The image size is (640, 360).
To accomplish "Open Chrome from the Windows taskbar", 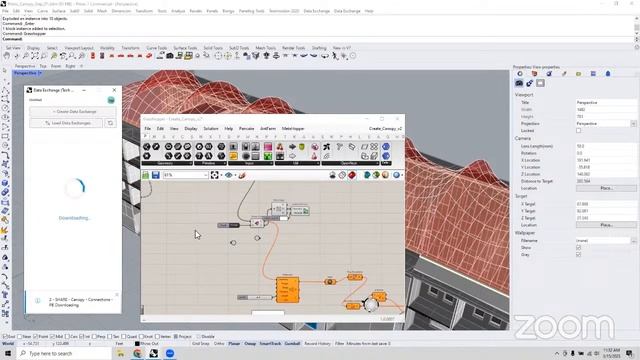I will click(137, 353).
